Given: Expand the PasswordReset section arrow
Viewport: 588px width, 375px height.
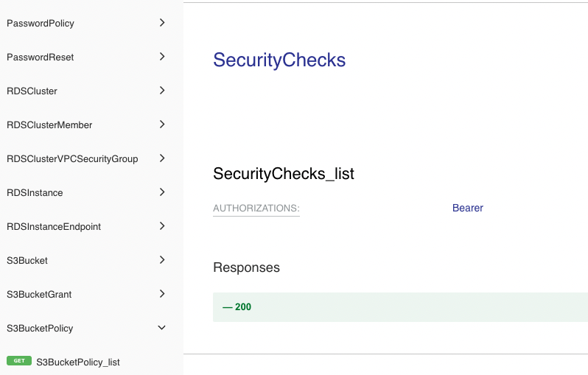Looking at the screenshot, I should pyautogui.click(x=162, y=57).
